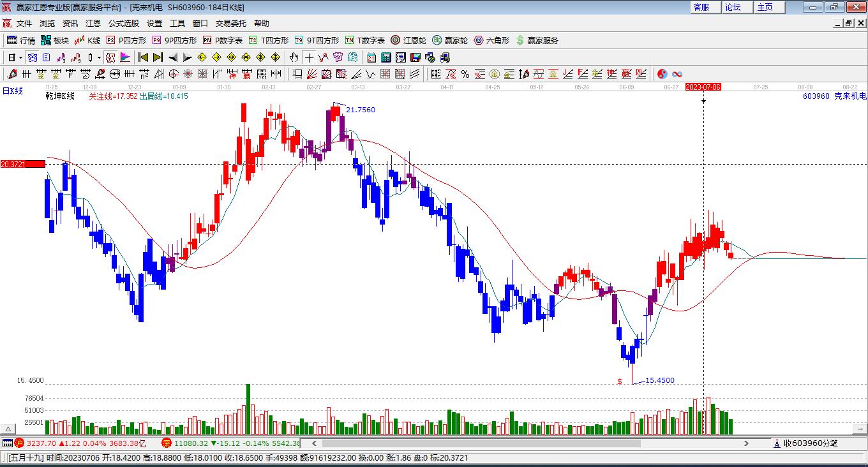The height and width of the screenshot is (467, 868).
Task: Open 赢家服务 with the dollar icon
Action: (x=537, y=40)
